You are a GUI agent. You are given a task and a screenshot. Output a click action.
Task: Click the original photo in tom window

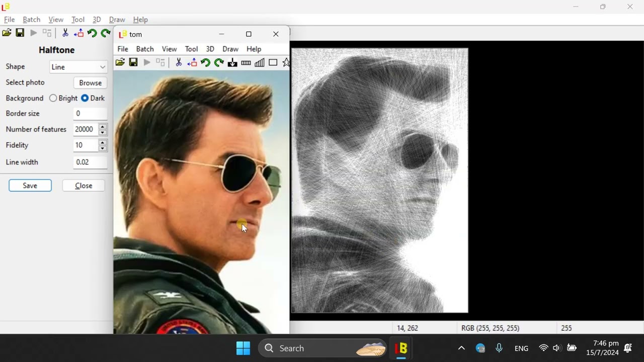coord(201,202)
